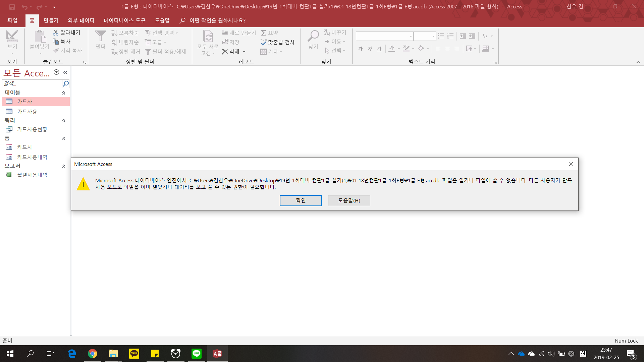Click the 검색 input field in the navigation pane
The width and height of the screenshot is (644, 362).
coord(32,83)
